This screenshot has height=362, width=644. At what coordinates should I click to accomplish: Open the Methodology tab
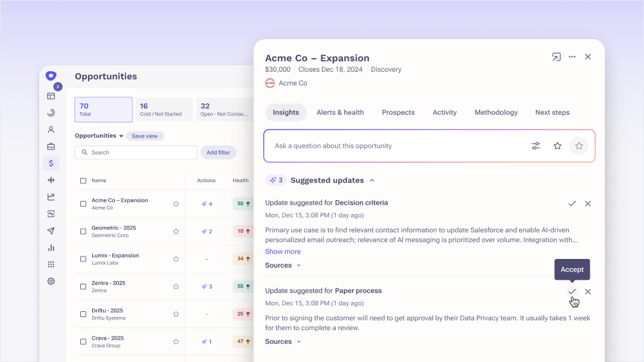(496, 112)
